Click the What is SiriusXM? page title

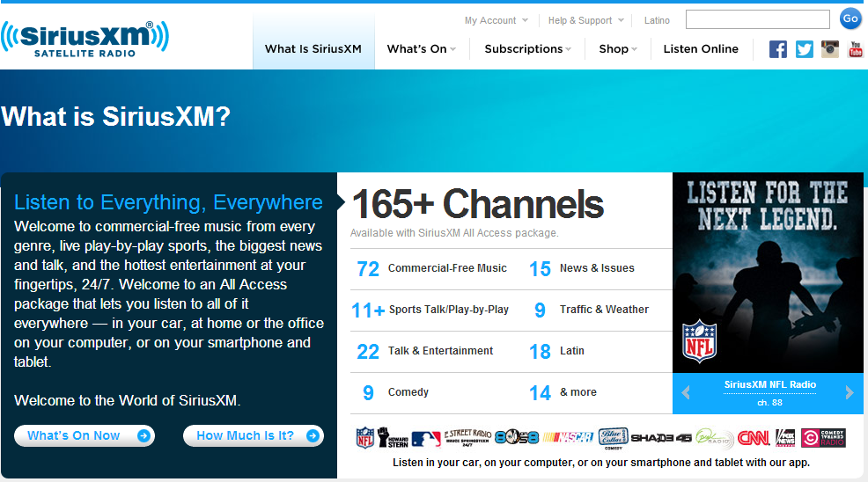coord(115,116)
